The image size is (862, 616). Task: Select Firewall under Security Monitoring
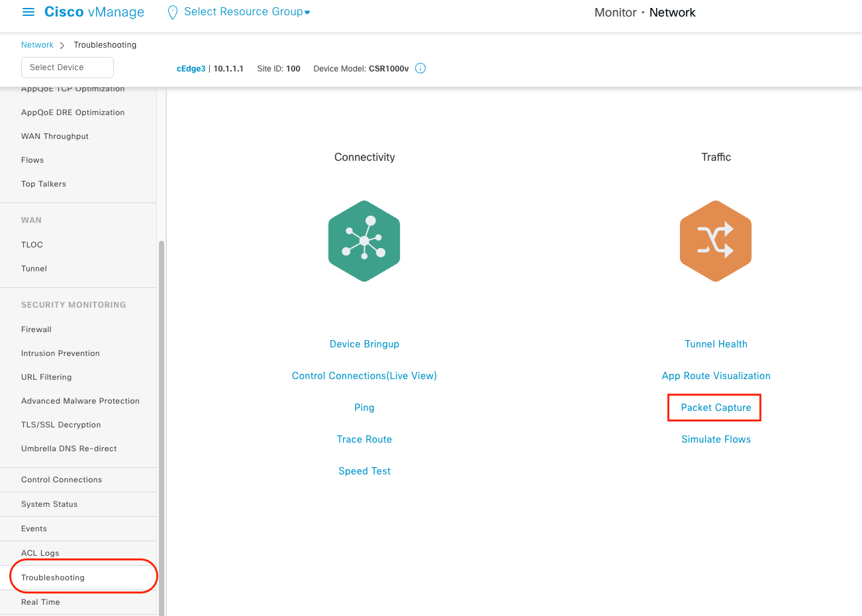36,330
